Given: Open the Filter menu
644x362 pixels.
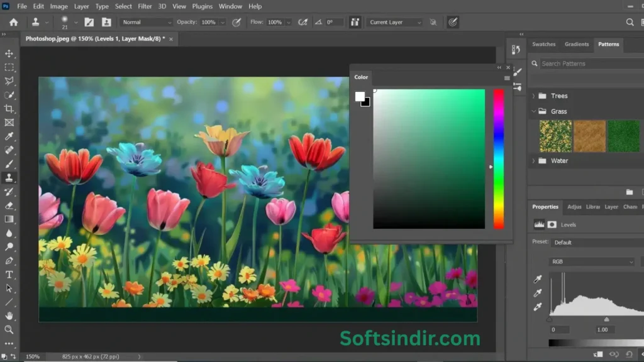Looking at the screenshot, I should click(x=145, y=6).
